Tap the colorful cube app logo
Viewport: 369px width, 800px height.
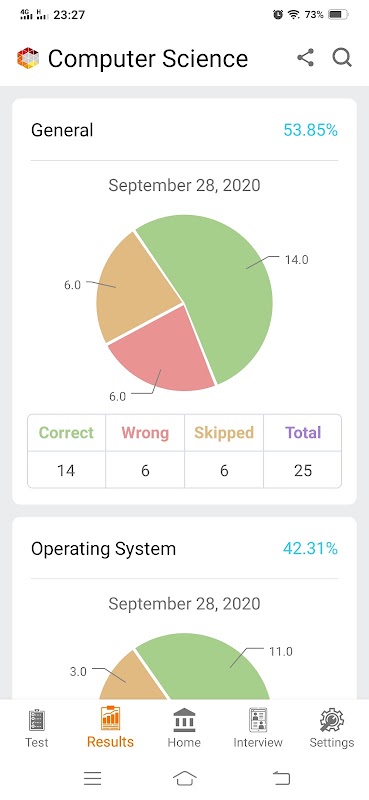[28, 58]
